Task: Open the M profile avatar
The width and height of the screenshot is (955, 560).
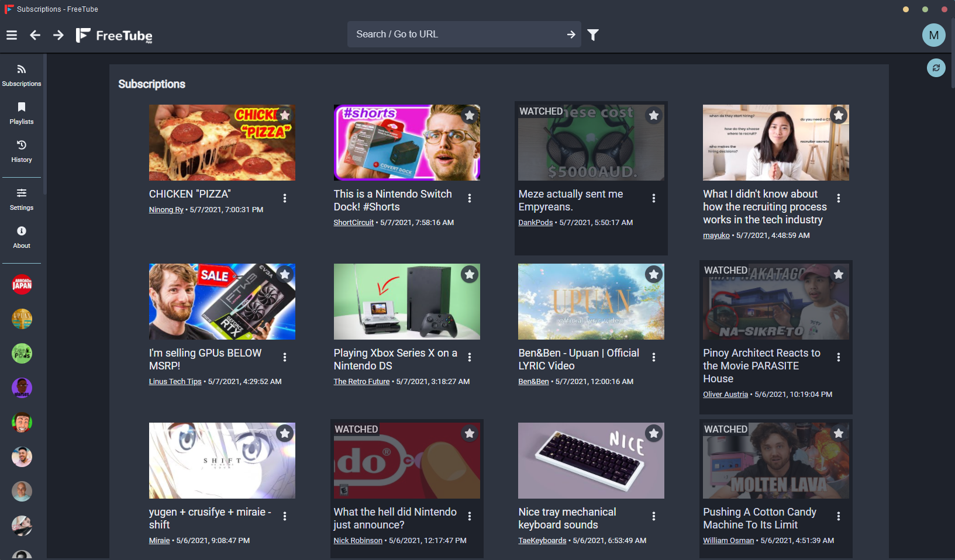Action: tap(934, 35)
